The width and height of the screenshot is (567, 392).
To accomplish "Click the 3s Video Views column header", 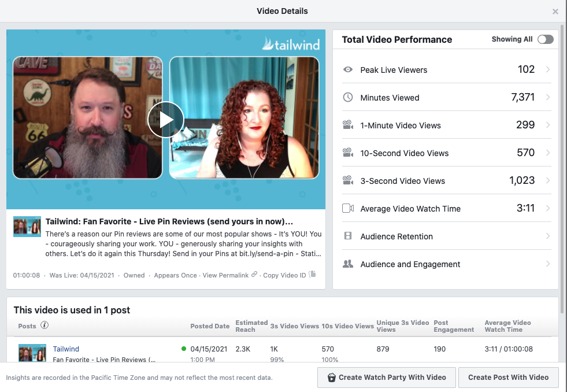I will pyautogui.click(x=294, y=326).
